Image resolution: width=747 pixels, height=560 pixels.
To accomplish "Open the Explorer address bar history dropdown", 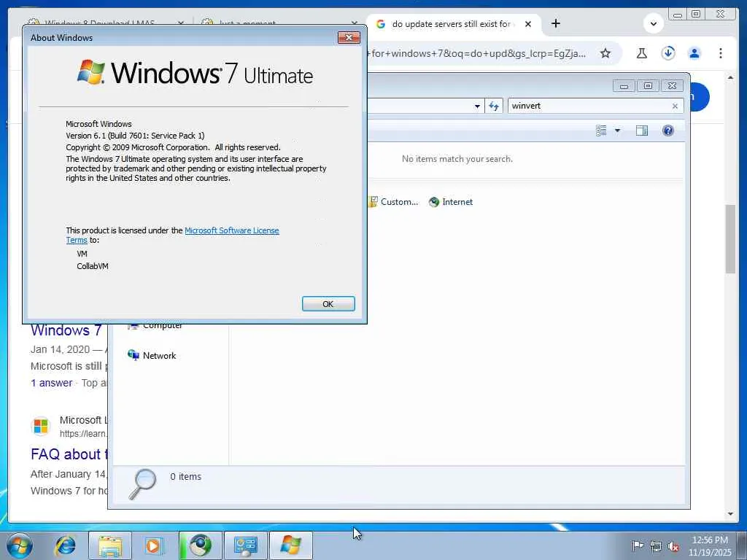I will coord(477,106).
